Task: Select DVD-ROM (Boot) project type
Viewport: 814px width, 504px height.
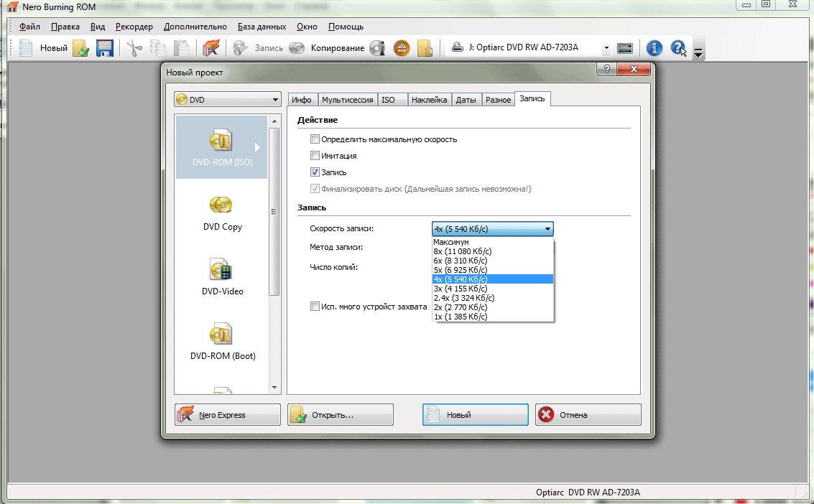Action: [x=222, y=341]
